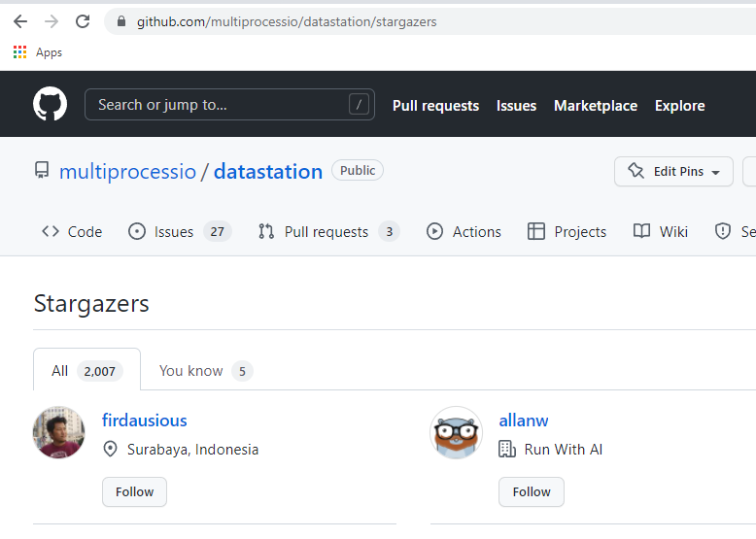The image size is (756, 539).
Task: Follow user allanw
Action: [532, 491]
